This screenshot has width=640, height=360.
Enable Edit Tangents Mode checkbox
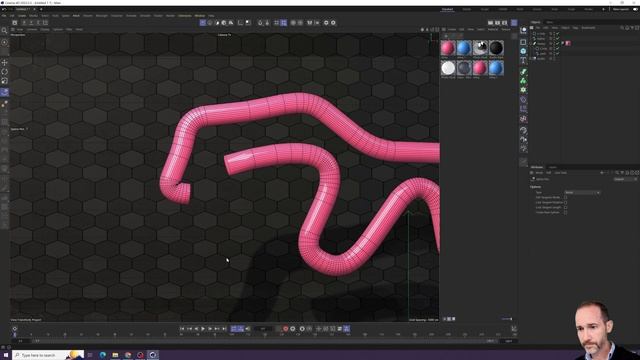pos(565,198)
